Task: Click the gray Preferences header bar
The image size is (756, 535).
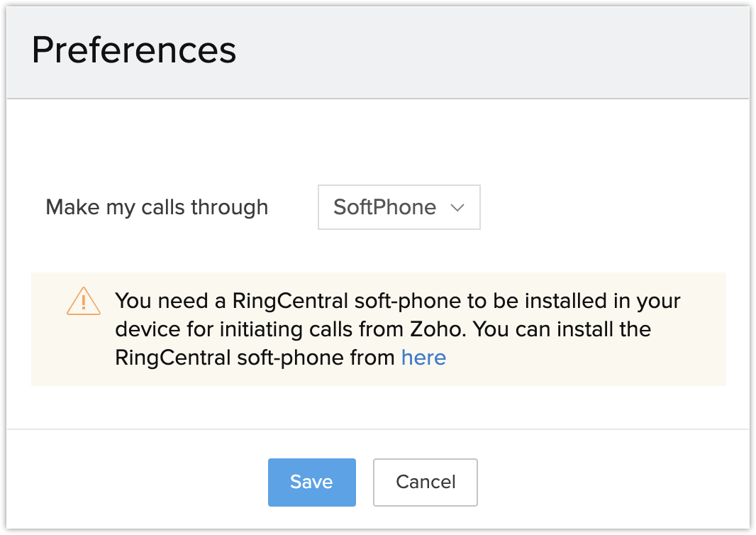Action: (496, 50)
